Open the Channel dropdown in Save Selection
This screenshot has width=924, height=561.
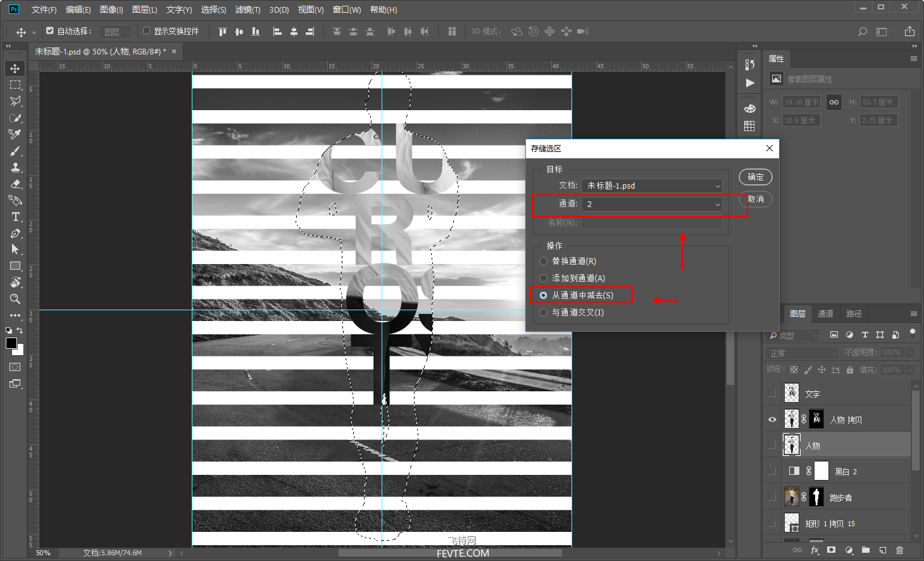tap(652, 204)
